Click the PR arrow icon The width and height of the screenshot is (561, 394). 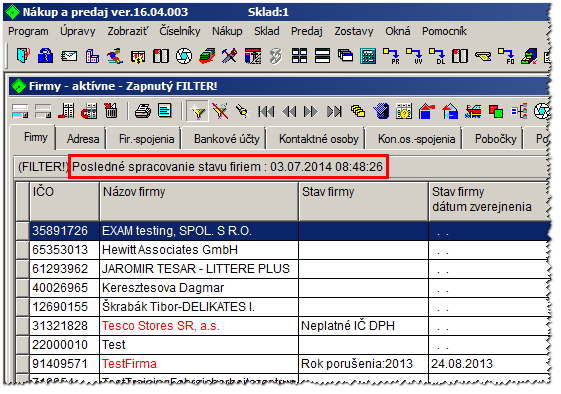point(391,56)
